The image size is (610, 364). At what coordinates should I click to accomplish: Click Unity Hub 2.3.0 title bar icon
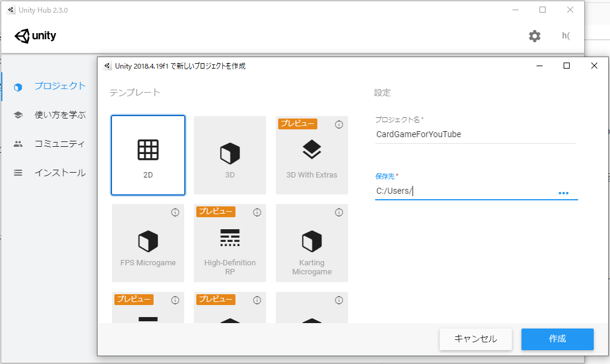click(x=11, y=10)
